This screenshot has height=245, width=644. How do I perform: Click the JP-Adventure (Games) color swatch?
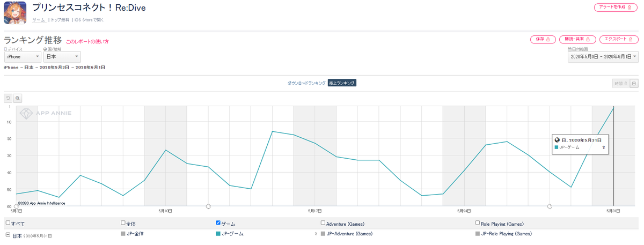click(x=323, y=234)
